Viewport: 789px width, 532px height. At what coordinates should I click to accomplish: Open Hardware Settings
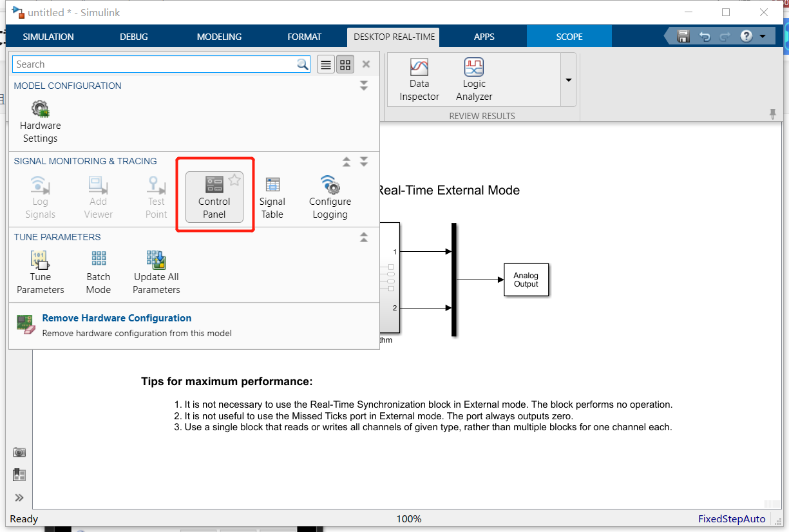tap(40, 120)
